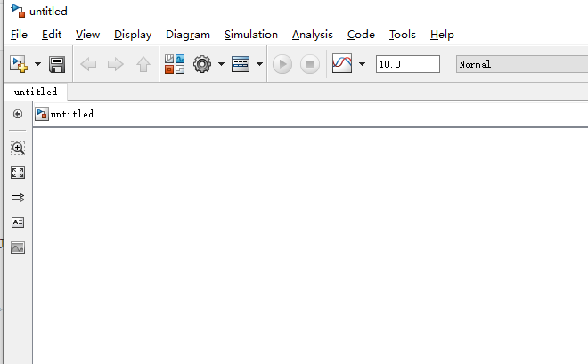588x364 pixels.
Task: Click the Simulink logo in title bar
Action: (x=18, y=11)
